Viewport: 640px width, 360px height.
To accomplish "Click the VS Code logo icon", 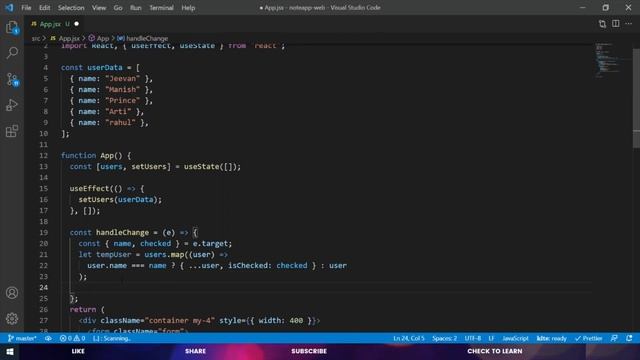I will (x=9, y=8).
